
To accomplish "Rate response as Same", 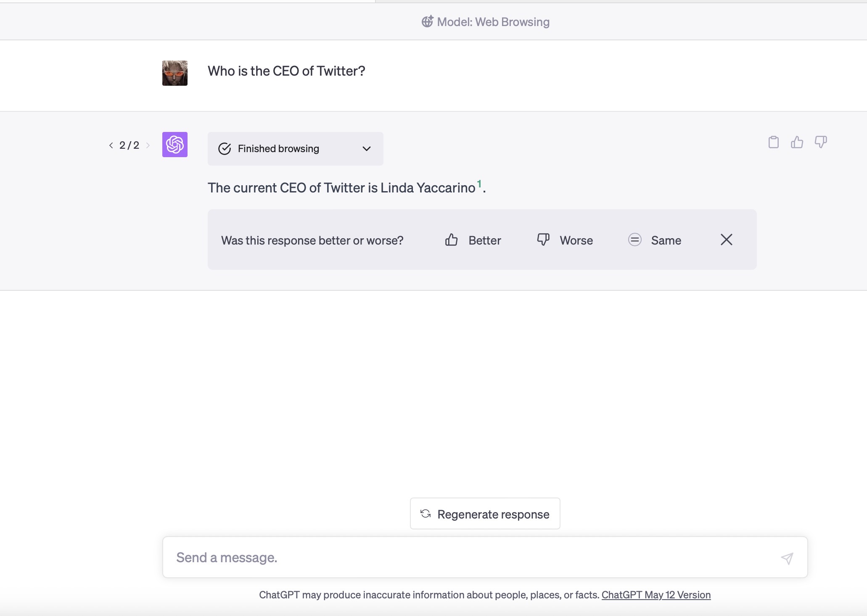I will (655, 240).
